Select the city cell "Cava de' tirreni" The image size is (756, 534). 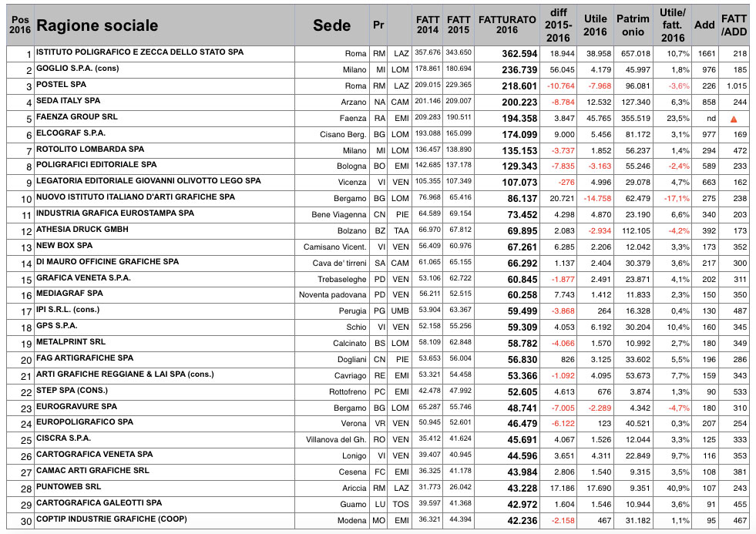pyautogui.click(x=339, y=263)
